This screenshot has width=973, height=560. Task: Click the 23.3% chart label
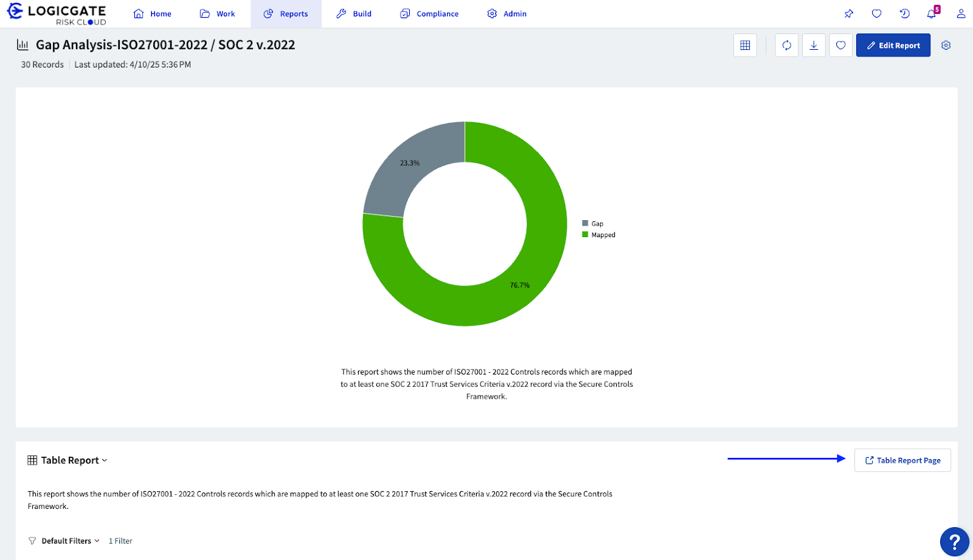point(410,163)
